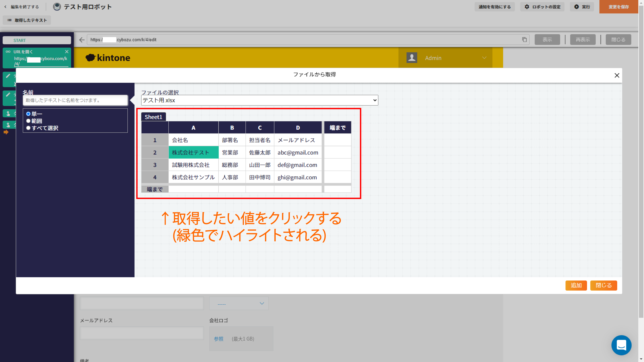Click 通知を有効にする button
644x362 pixels.
(495, 7)
